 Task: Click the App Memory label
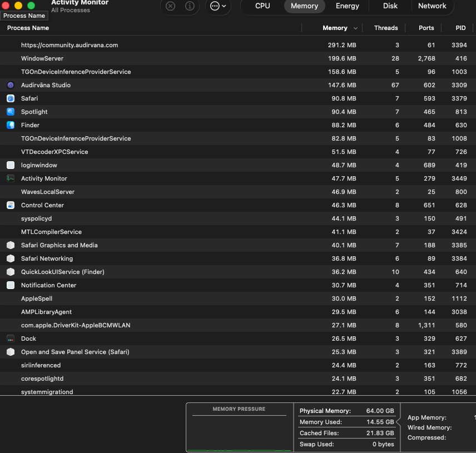tap(427, 417)
